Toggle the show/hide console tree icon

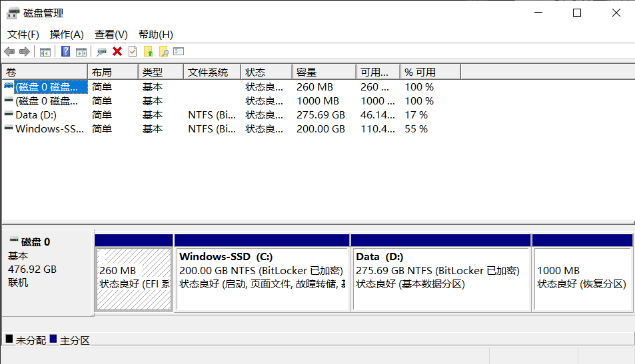pos(45,52)
